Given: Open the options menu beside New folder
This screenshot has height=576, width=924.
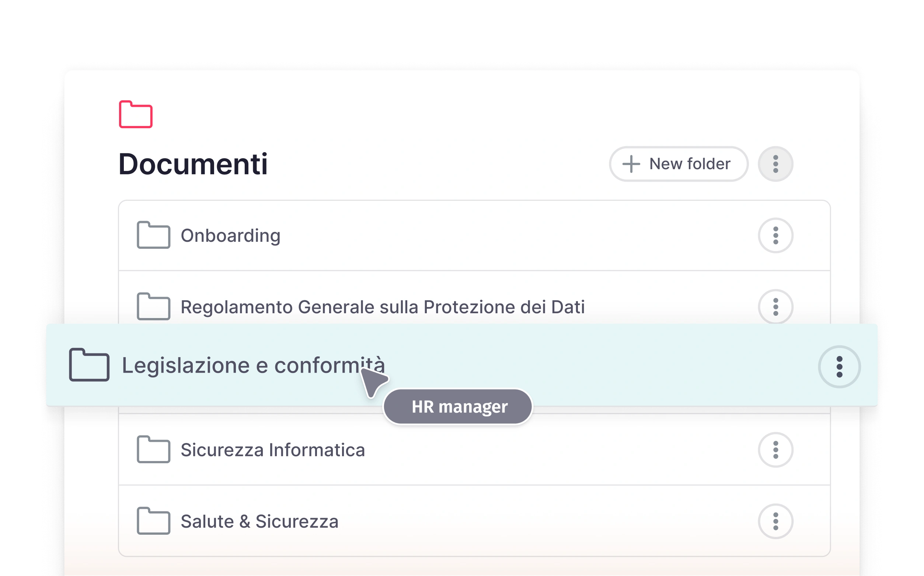Looking at the screenshot, I should [775, 164].
